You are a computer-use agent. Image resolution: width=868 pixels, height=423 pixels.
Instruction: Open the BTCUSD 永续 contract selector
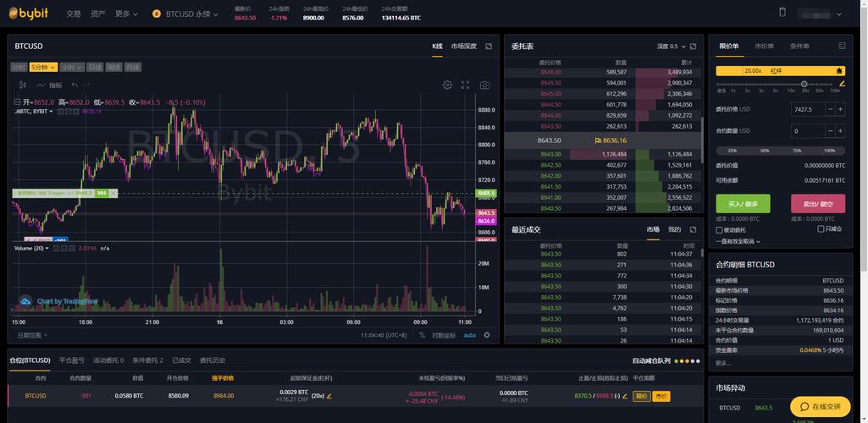pyautogui.click(x=185, y=14)
